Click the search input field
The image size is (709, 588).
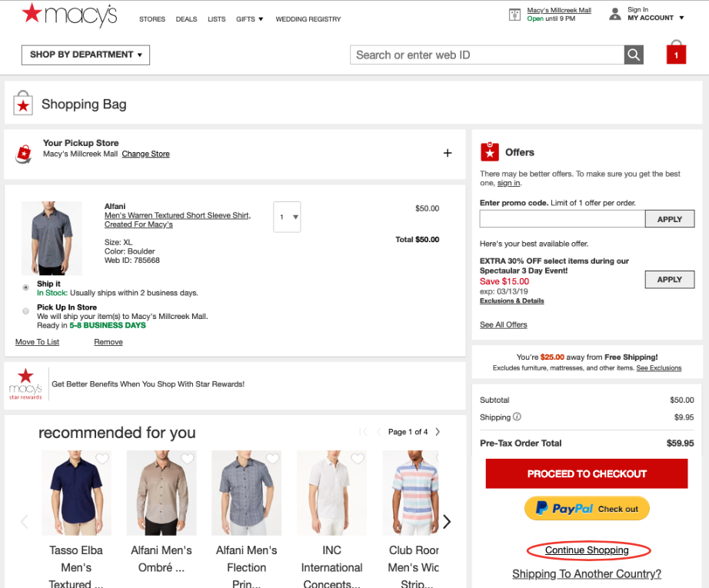click(487, 55)
